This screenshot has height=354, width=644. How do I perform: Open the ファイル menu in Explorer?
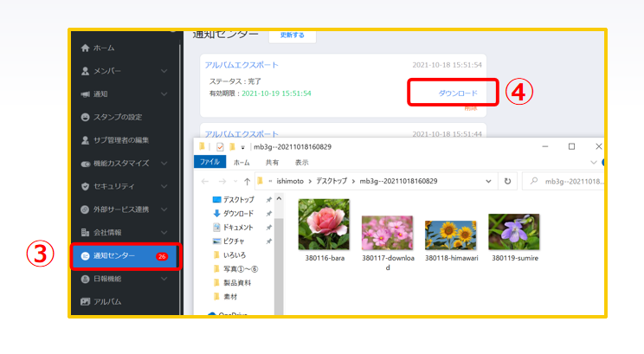(209, 162)
